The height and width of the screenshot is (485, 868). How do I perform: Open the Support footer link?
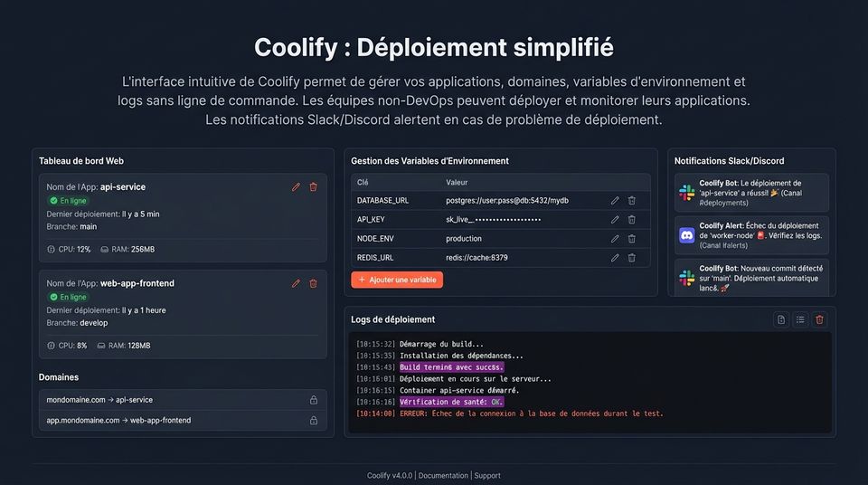487,476
